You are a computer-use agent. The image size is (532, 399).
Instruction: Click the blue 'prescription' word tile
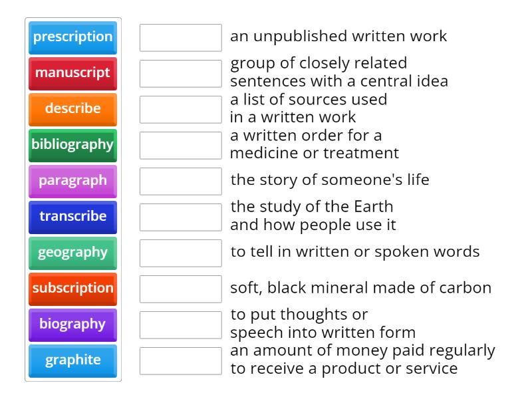pyautogui.click(x=73, y=37)
